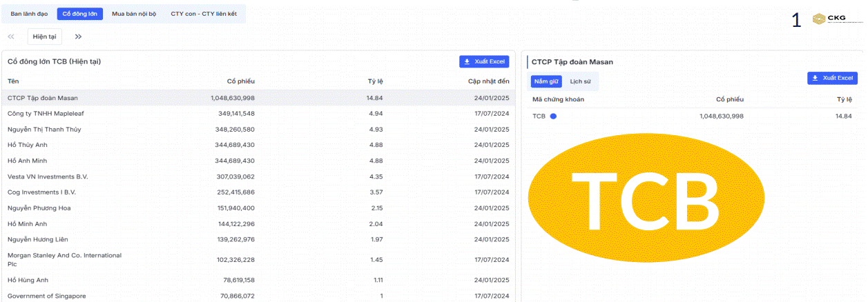Select Công ty TNHH Mapleleaf row

258,113
